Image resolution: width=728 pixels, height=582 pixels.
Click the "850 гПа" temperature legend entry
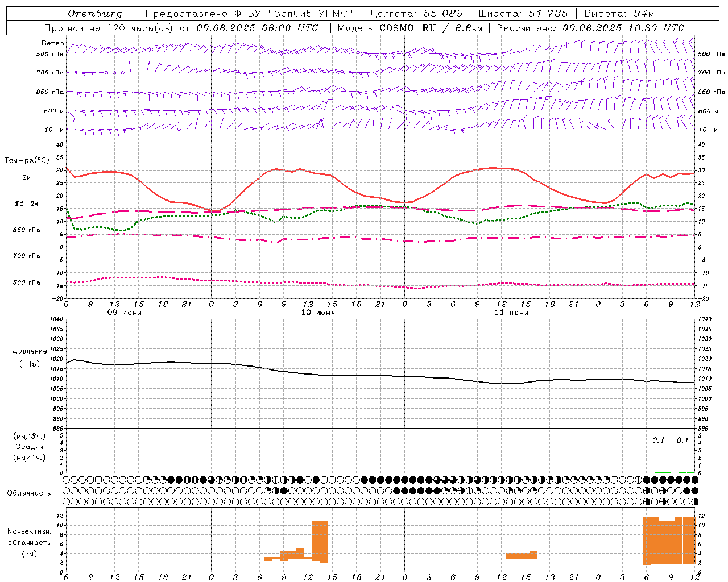click(x=27, y=230)
